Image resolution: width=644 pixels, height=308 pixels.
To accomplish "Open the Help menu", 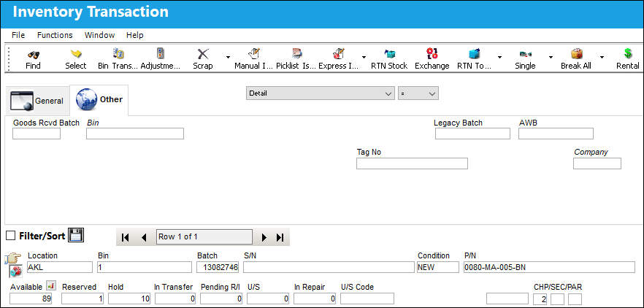I will click(134, 35).
